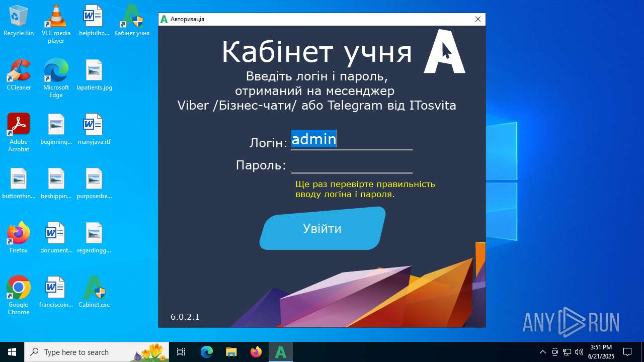Click the Авторизація title bar app icon
Image resolution: width=644 pixels, height=362 pixels.
[164, 19]
